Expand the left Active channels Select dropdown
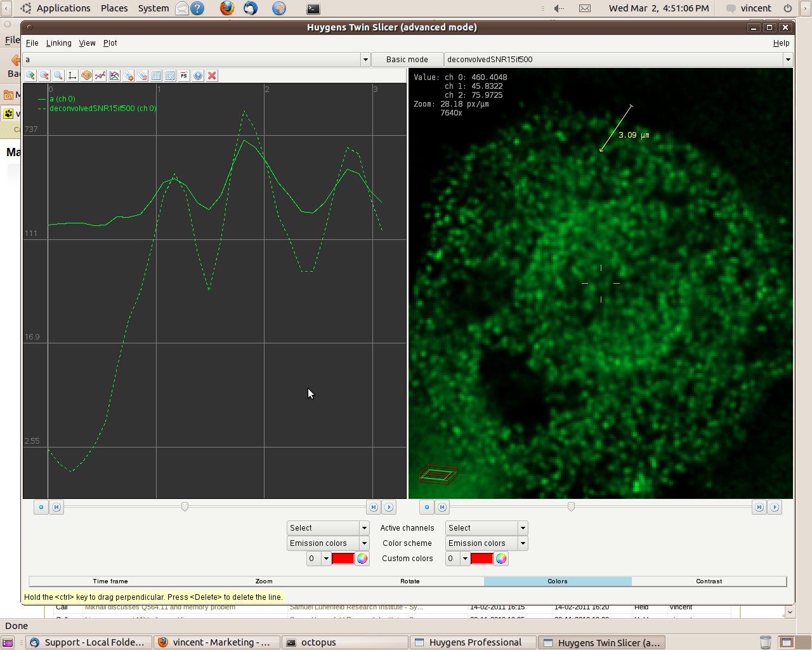The width and height of the screenshot is (812, 650). (x=364, y=528)
